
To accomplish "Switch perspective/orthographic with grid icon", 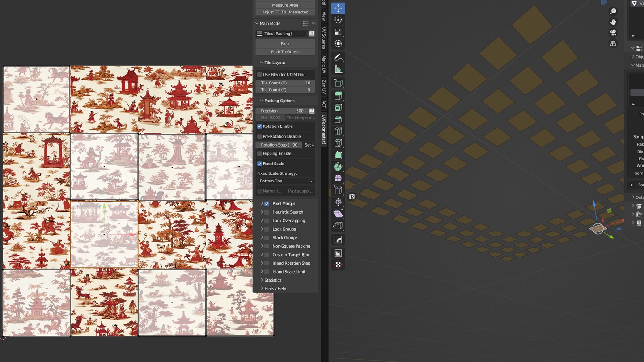I will (x=613, y=43).
